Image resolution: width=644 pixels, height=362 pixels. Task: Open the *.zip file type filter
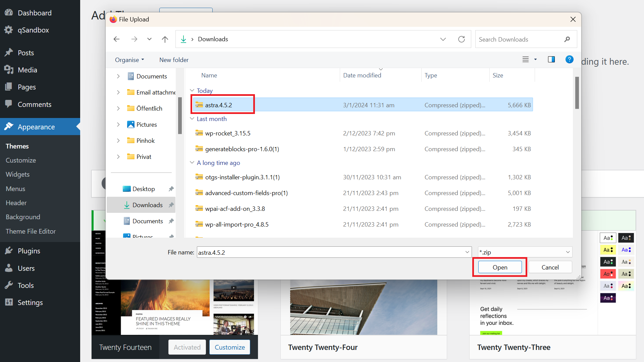(525, 252)
